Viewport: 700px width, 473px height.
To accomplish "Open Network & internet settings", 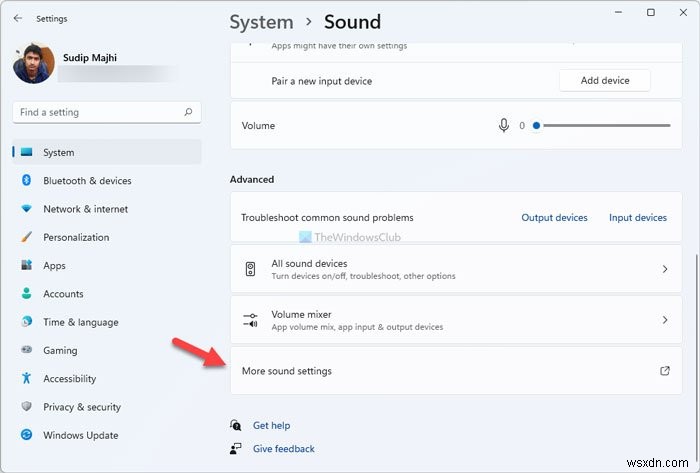I will [85, 209].
